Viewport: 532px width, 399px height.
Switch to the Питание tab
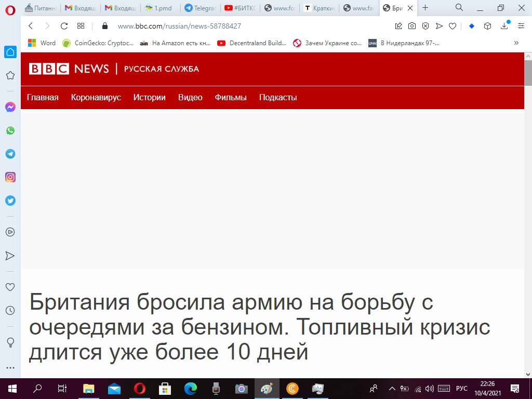(41, 8)
